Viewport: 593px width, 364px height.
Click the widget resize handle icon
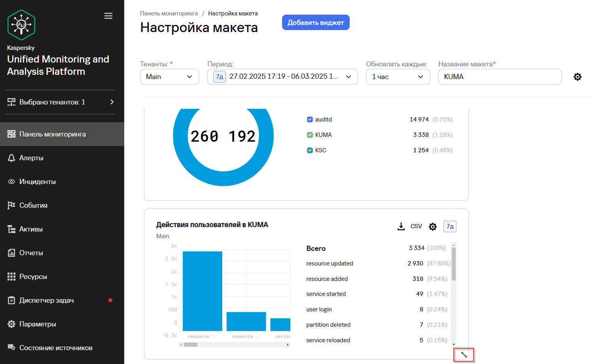point(464,355)
